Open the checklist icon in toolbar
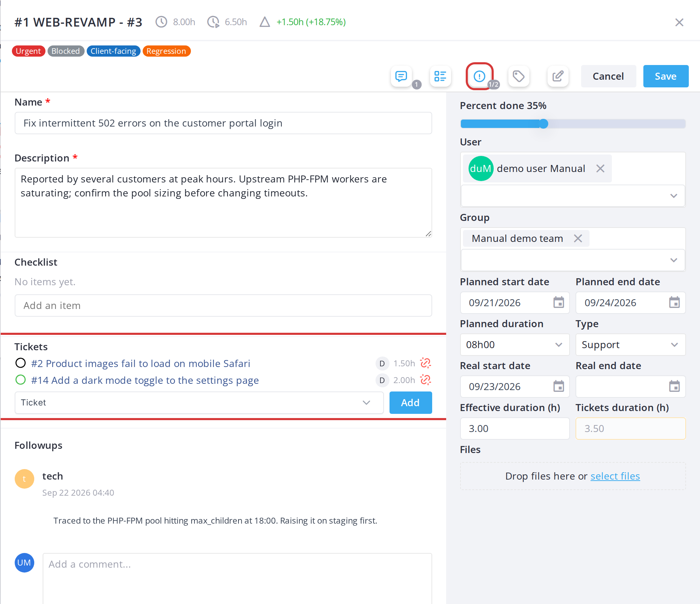This screenshot has width=700, height=604. click(440, 76)
